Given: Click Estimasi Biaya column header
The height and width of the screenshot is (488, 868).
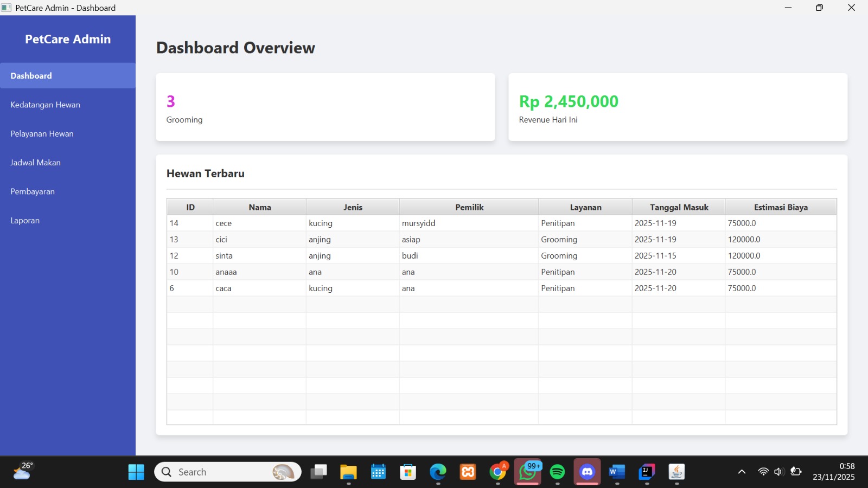Looking at the screenshot, I should tap(781, 207).
